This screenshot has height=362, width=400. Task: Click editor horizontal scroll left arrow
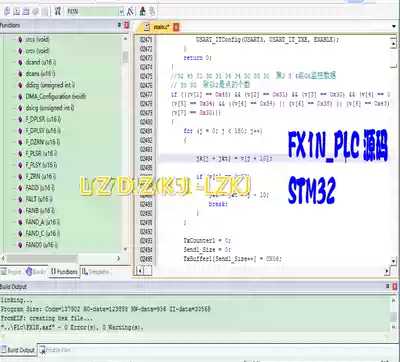[x=140, y=271]
